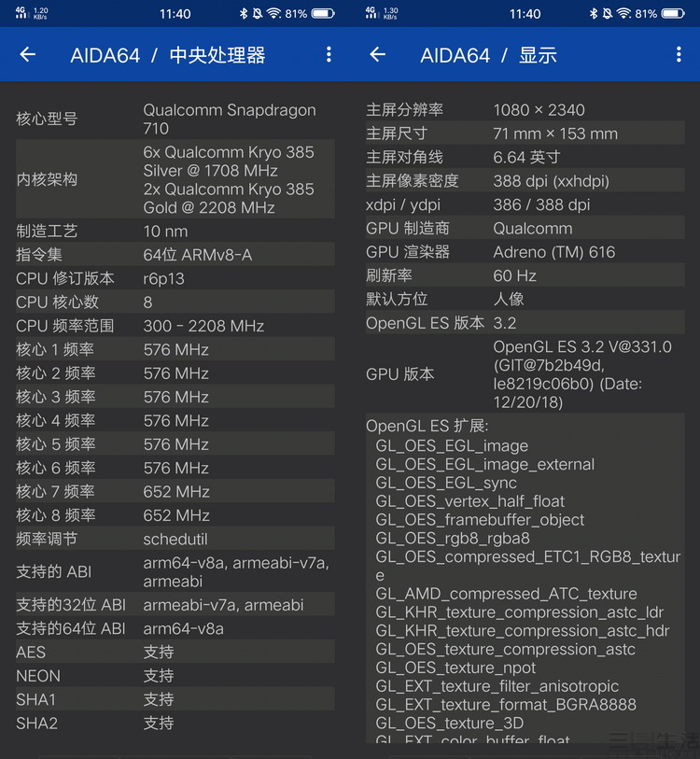Tap Bluetooth icon in left status bar

[244, 14]
